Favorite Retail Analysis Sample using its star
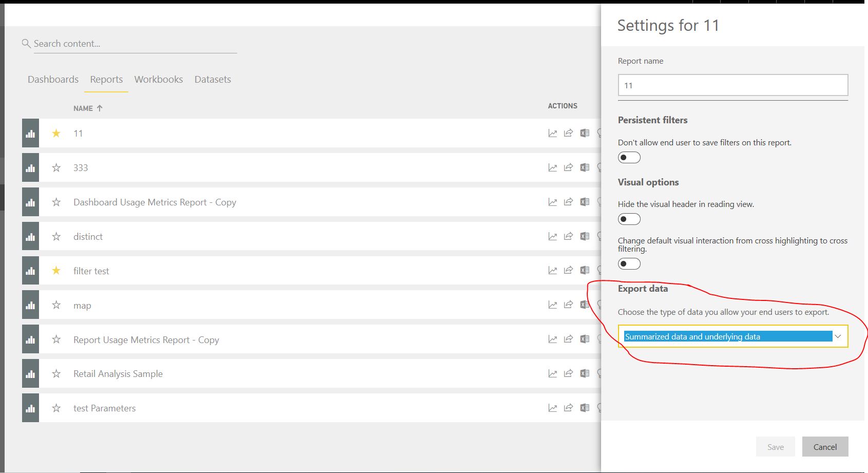Viewport: 868px width, 473px height. coord(56,374)
